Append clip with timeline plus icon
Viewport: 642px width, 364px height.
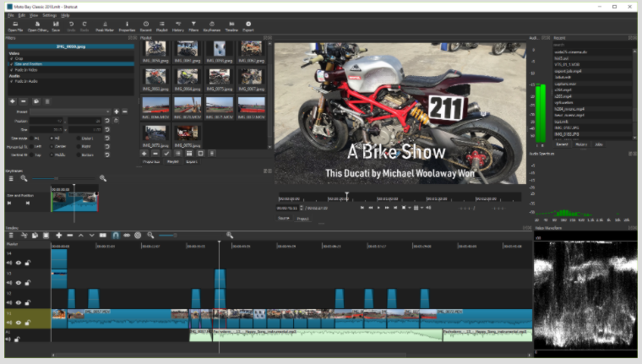tap(59, 236)
